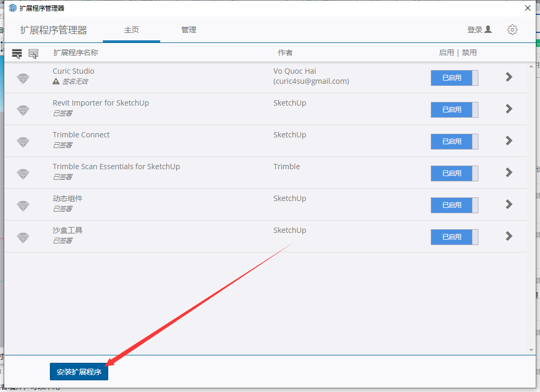The image size is (540, 392).
Task: Click the 签名无效 status text
Action: tap(75, 81)
